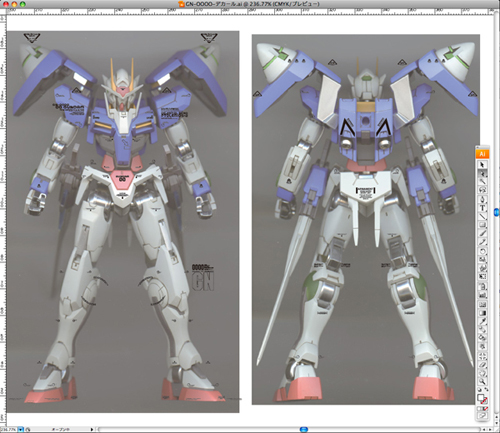Image resolution: width=500 pixels, height=433 pixels.
Task: Click the vertical ruler on left edge
Action: 3,220
